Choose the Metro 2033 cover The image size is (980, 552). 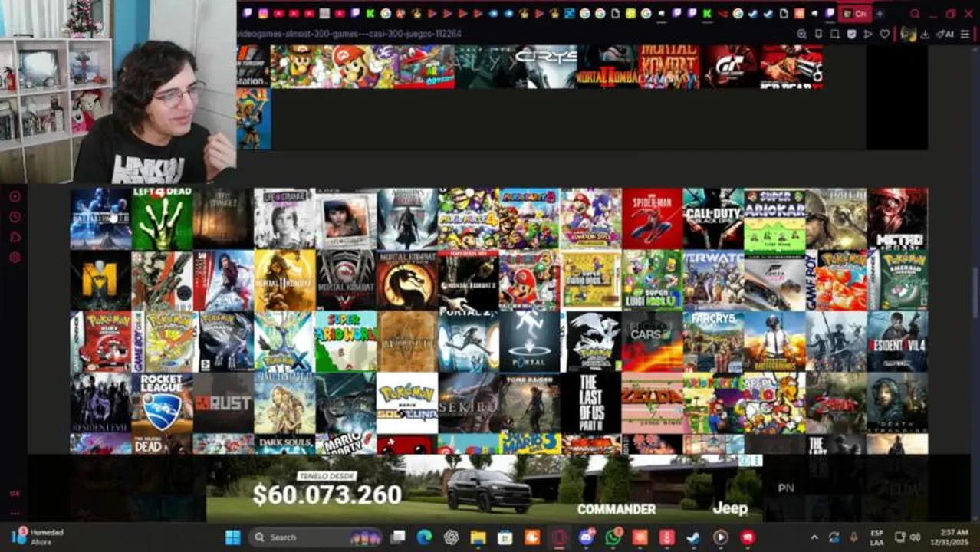click(x=897, y=219)
